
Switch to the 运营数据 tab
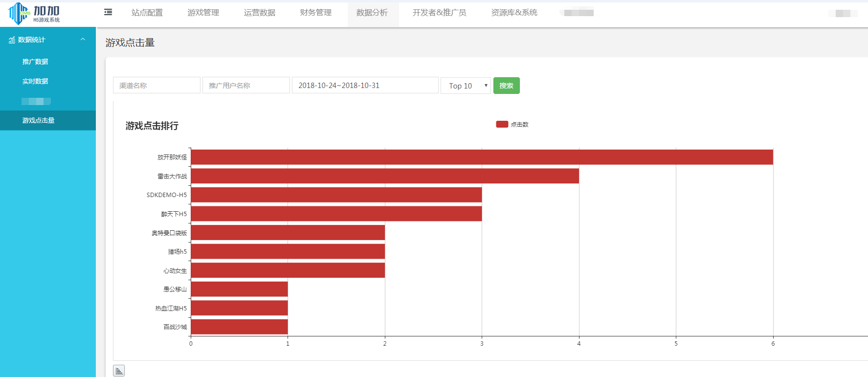(x=260, y=13)
